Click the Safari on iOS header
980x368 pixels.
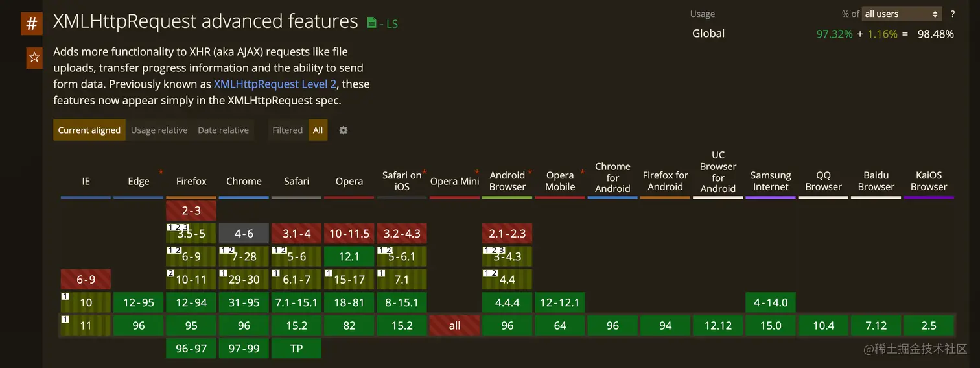402,181
